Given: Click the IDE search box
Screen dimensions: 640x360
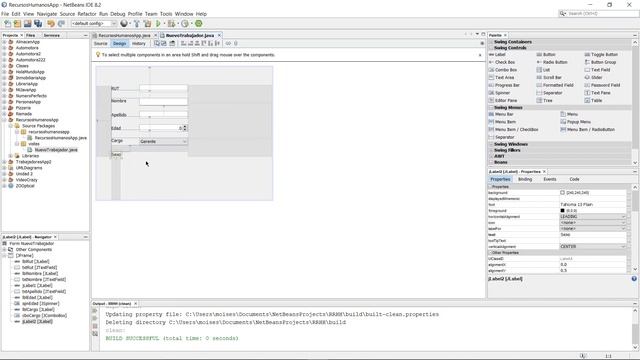Looking at the screenshot, I should tap(598, 13).
